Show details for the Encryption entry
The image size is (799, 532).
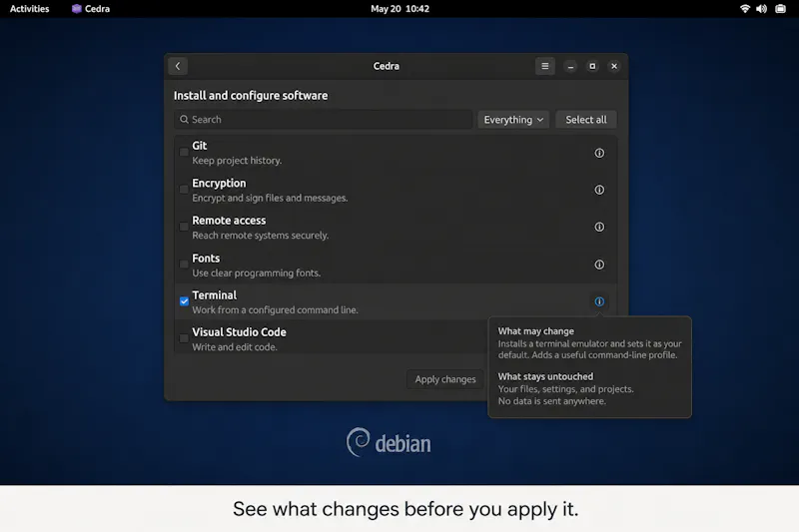[x=599, y=190]
